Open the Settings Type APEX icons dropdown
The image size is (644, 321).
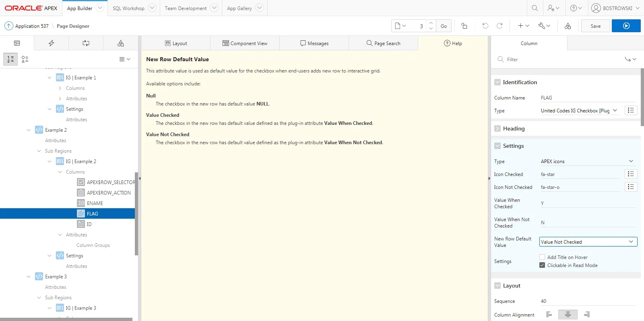pyautogui.click(x=587, y=162)
